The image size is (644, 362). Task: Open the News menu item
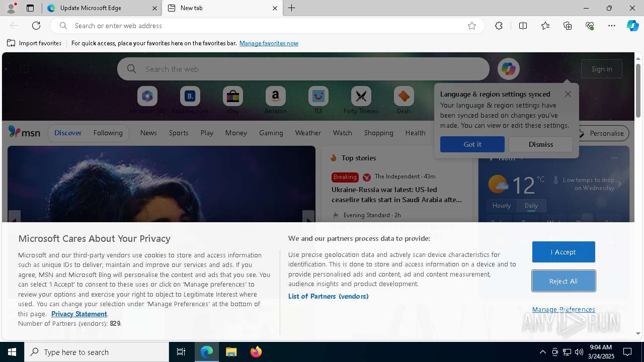(148, 133)
